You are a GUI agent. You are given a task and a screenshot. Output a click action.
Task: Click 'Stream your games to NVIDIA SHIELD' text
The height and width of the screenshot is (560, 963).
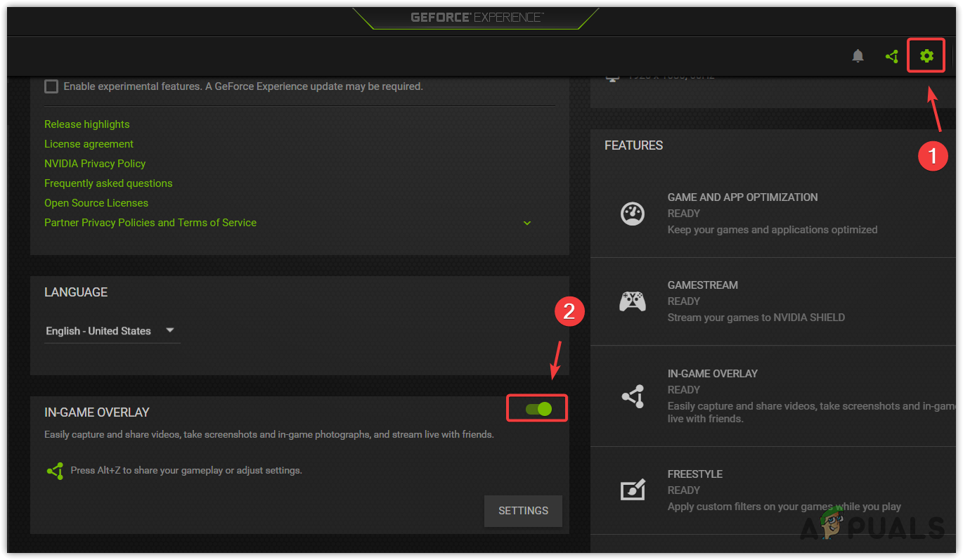point(756,318)
